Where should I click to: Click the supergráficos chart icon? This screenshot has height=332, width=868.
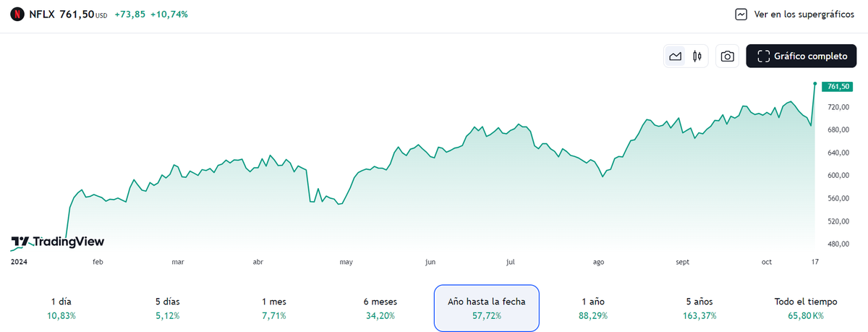(741, 14)
